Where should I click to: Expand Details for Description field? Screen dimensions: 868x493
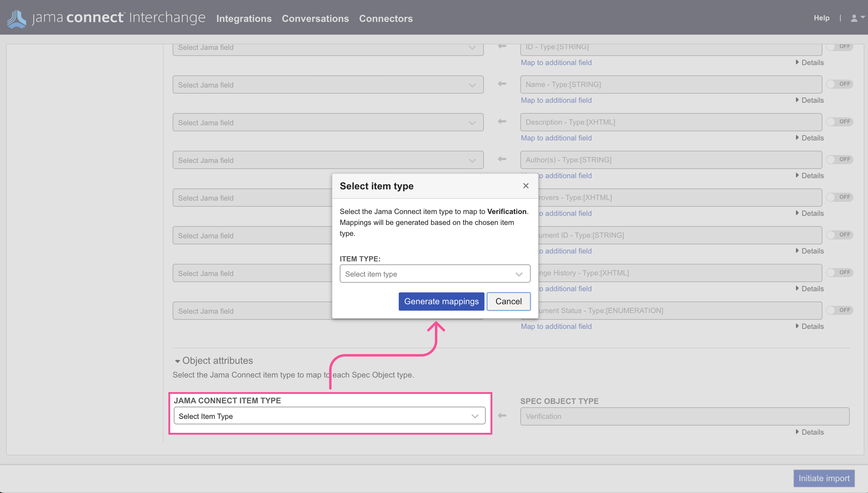tap(809, 138)
